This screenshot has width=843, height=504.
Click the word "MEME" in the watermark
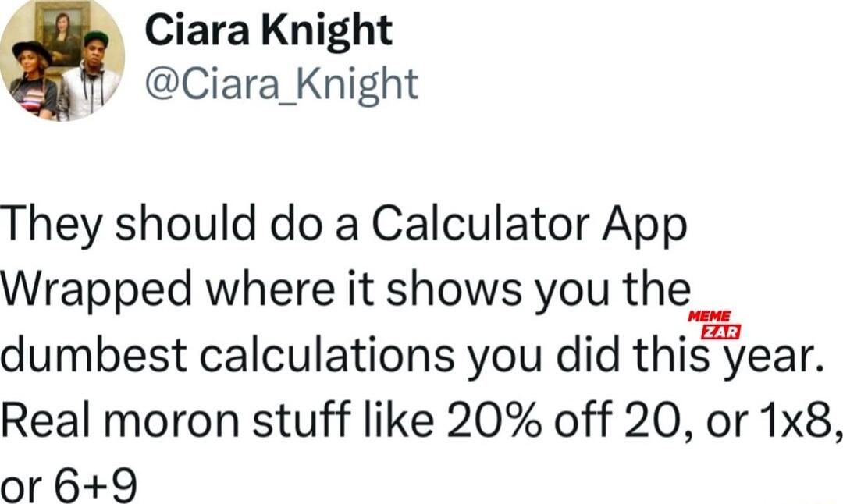(x=709, y=316)
